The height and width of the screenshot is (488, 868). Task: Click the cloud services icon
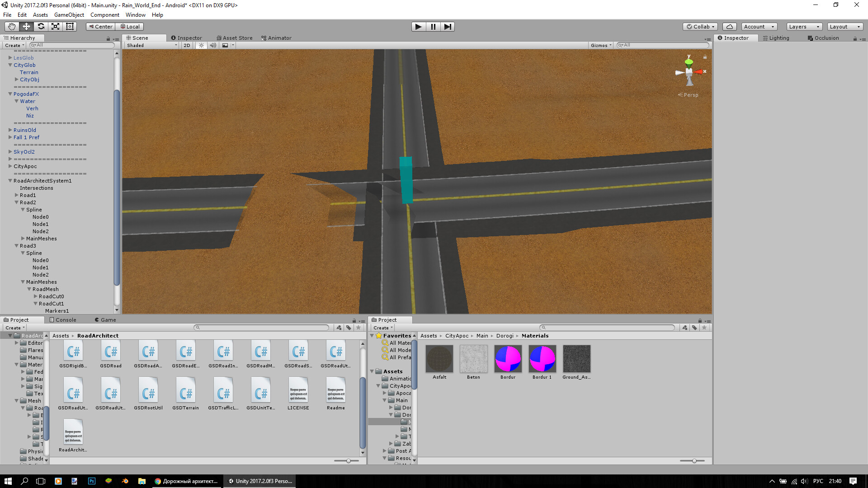[x=729, y=26]
